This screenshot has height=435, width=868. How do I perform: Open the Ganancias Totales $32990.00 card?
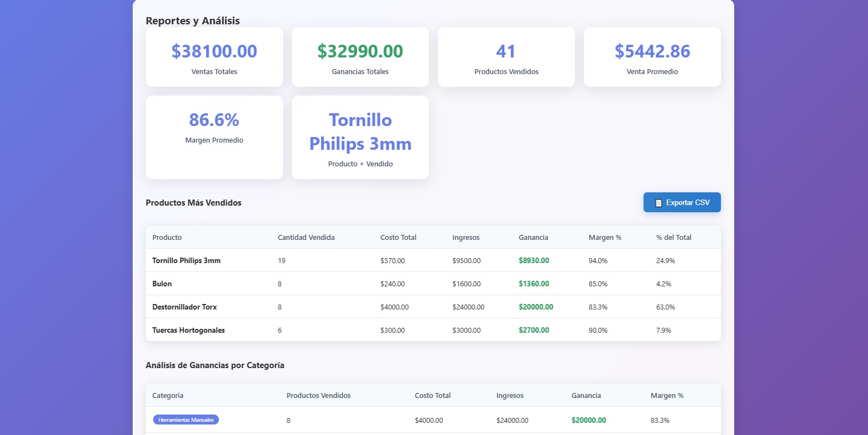360,57
